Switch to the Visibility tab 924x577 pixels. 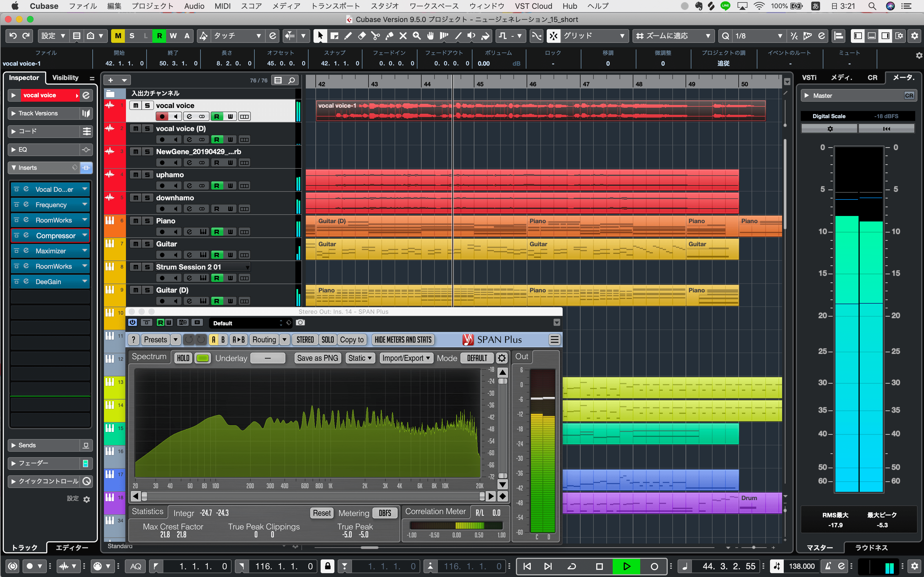tap(65, 78)
